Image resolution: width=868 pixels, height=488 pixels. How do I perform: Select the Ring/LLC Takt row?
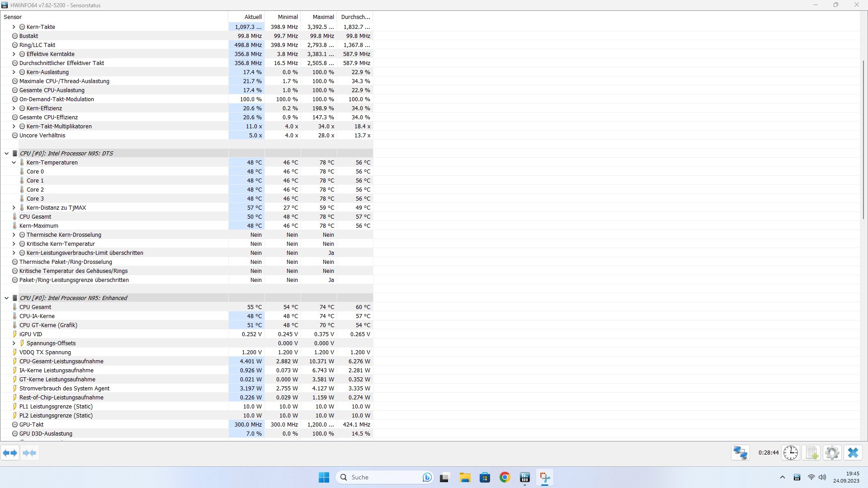pyautogui.click(x=187, y=45)
